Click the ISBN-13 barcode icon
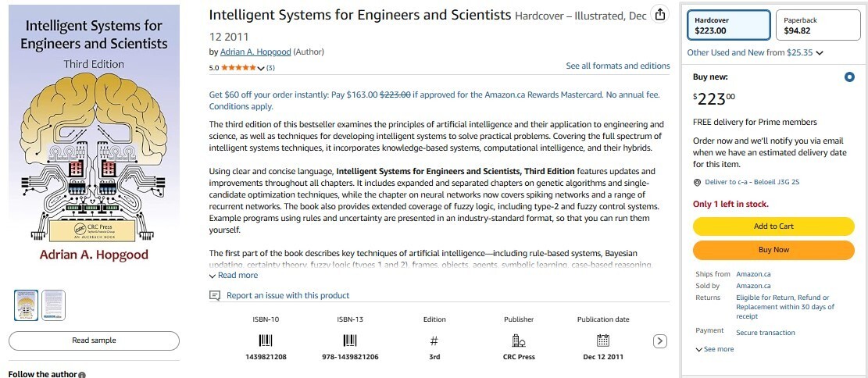 350,341
